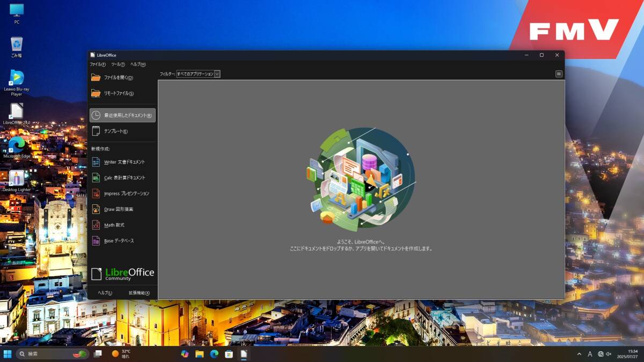Click the muted volume tray icon
644x362 pixels.
(x=609, y=354)
